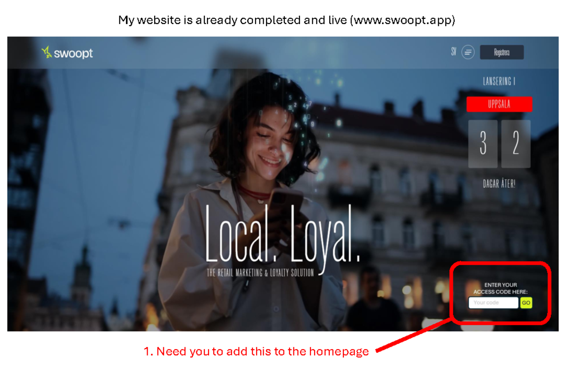Click the DAGAR ÅTER! text

tap(499, 184)
